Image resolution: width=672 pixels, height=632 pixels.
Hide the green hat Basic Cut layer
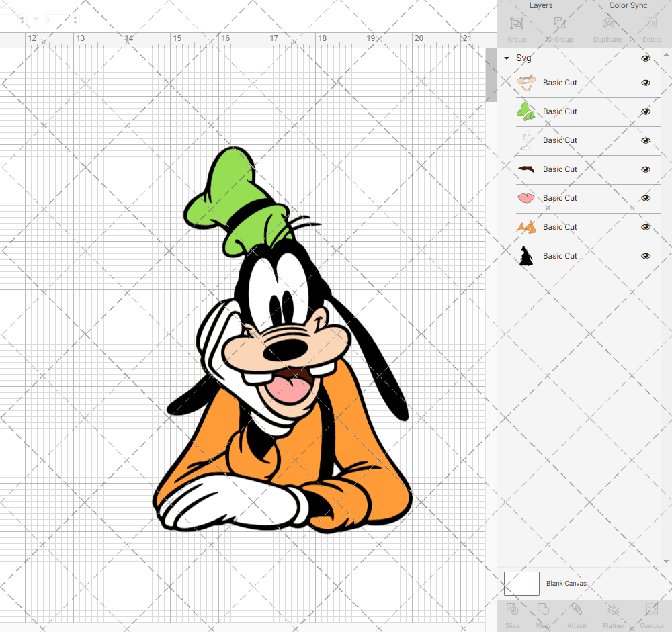click(645, 111)
